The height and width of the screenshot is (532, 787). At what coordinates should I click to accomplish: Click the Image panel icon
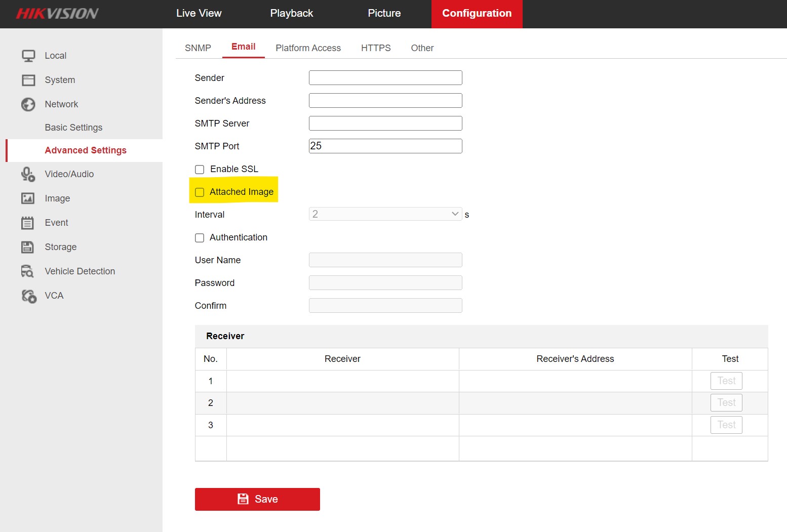point(28,198)
